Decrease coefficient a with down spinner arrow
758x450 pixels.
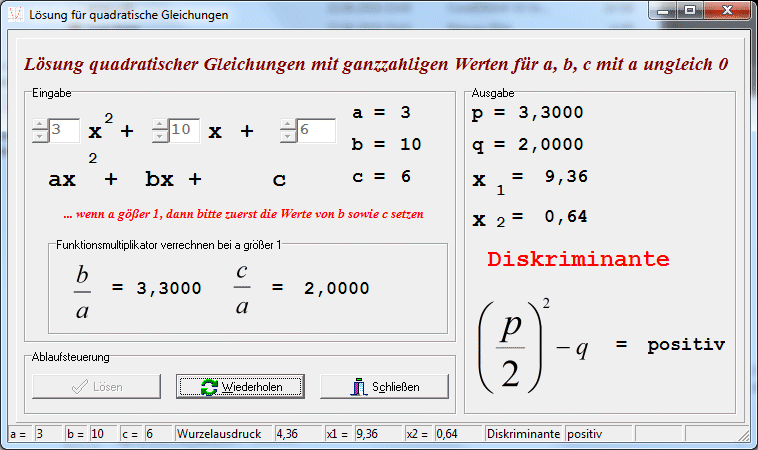(40, 136)
